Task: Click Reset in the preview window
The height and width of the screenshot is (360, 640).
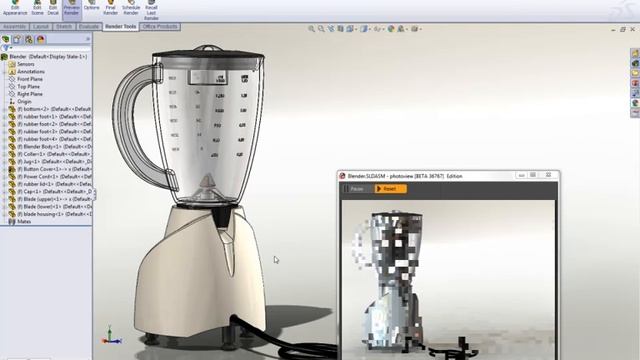Action: (x=391, y=189)
